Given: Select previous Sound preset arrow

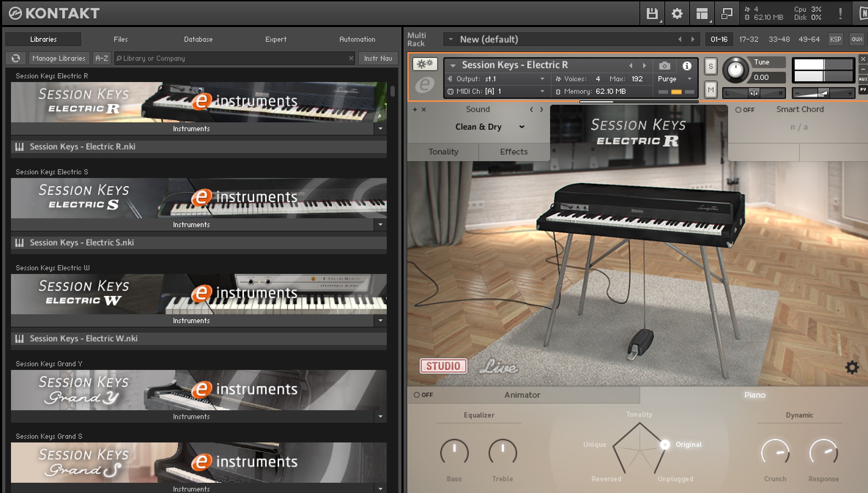Looking at the screenshot, I should pyautogui.click(x=531, y=110).
